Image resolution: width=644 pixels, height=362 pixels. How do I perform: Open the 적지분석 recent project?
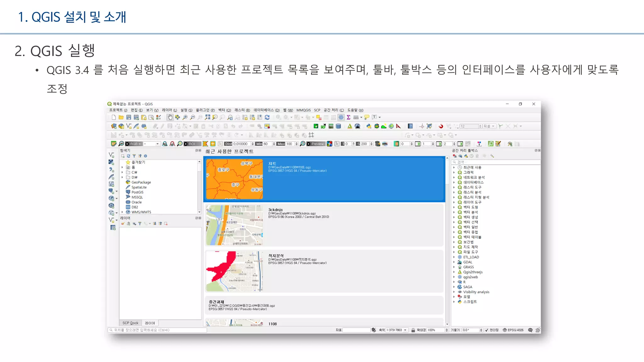(324, 271)
